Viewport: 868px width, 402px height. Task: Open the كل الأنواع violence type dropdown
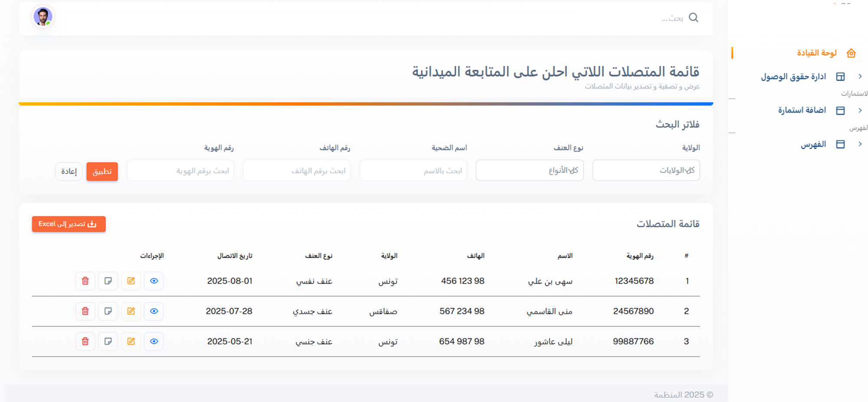(x=529, y=170)
